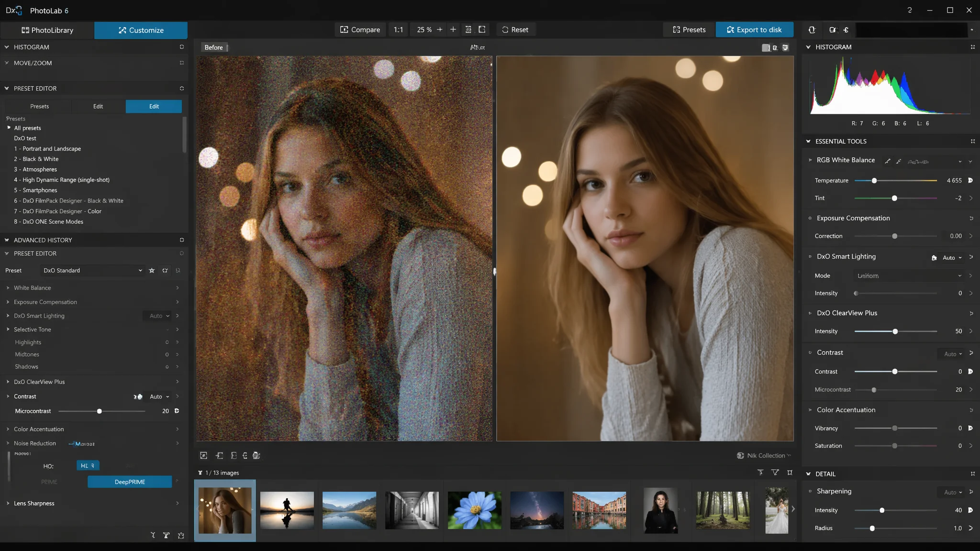The width and height of the screenshot is (980, 551).
Task: Click the left Histogram panel's circular options icon
Action: click(x=182, y=47)
